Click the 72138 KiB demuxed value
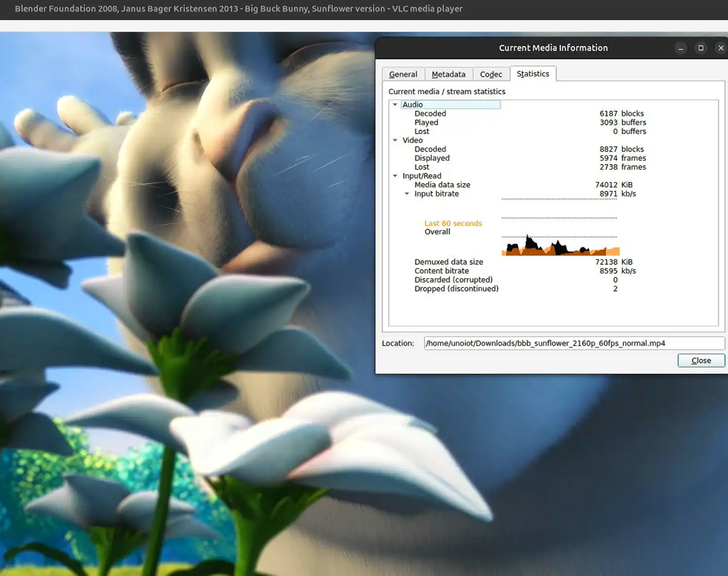Image resolution: width=728 pixels, height=576 pixels. (x=614, y=262)
